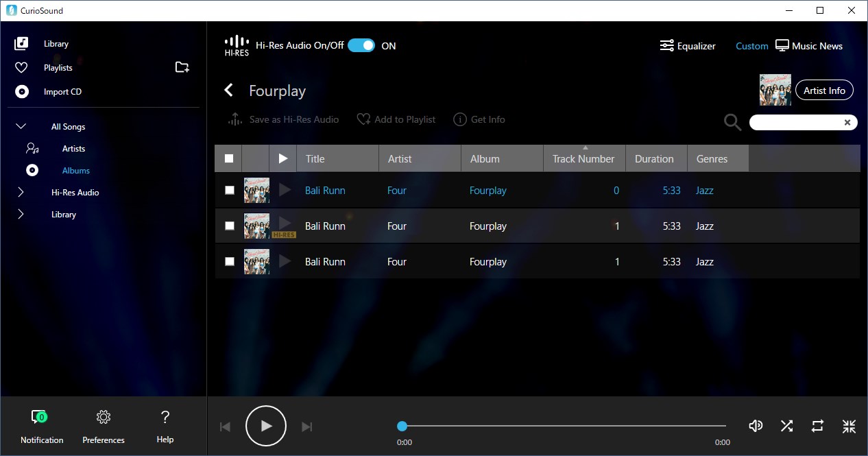This screenshot has width=868, height=456.
Task: Switch to mini player view
Action: (x=849, y=426)
